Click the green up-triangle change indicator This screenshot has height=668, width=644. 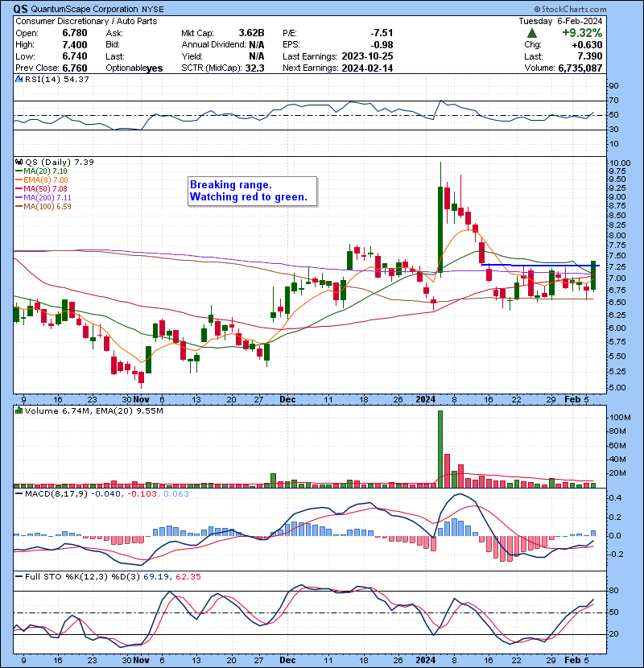[531, 33]
